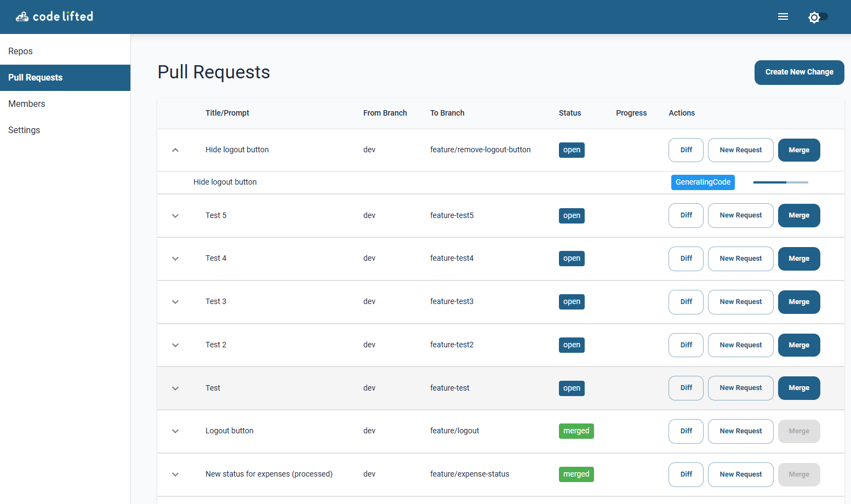Screen dimensions: 851x504
Task: Expand the Test 5 pull request row
Action: tap(175, 216)
